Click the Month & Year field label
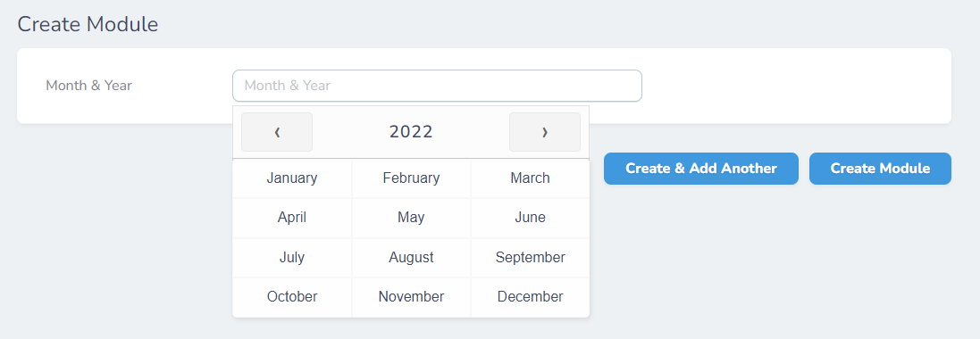980x339 pixels. pyautogui.click(x=88, y=86)
